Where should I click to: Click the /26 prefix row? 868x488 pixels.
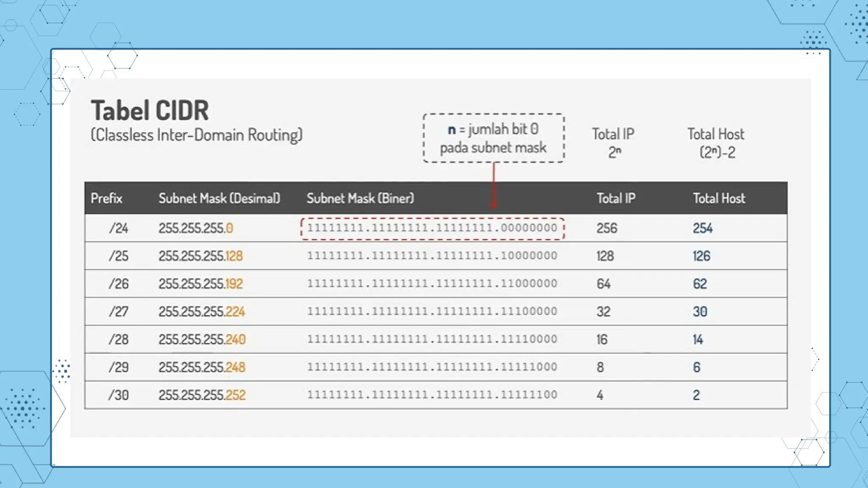click(119, 284)
